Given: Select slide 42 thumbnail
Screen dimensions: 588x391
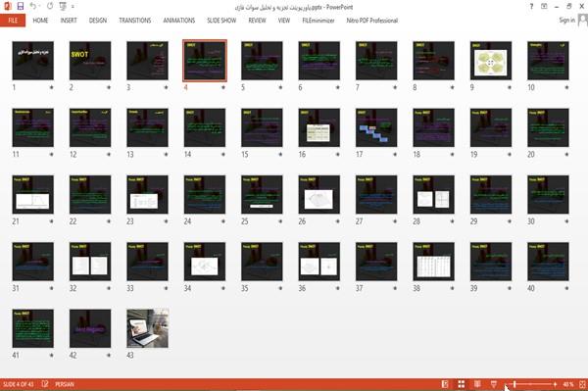Looking at the screenshot, I should coord(90,328).
